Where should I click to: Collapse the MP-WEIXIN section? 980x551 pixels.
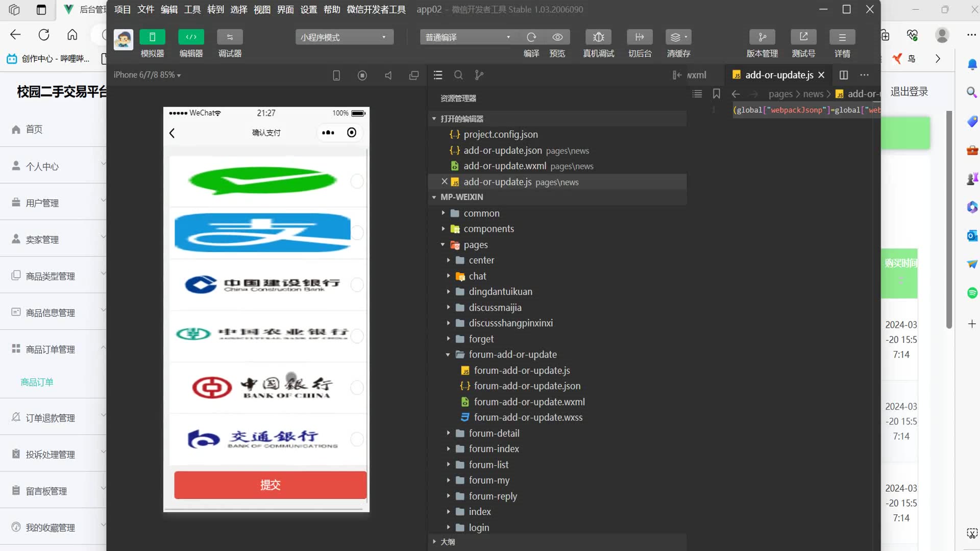[x=434, y=197]
